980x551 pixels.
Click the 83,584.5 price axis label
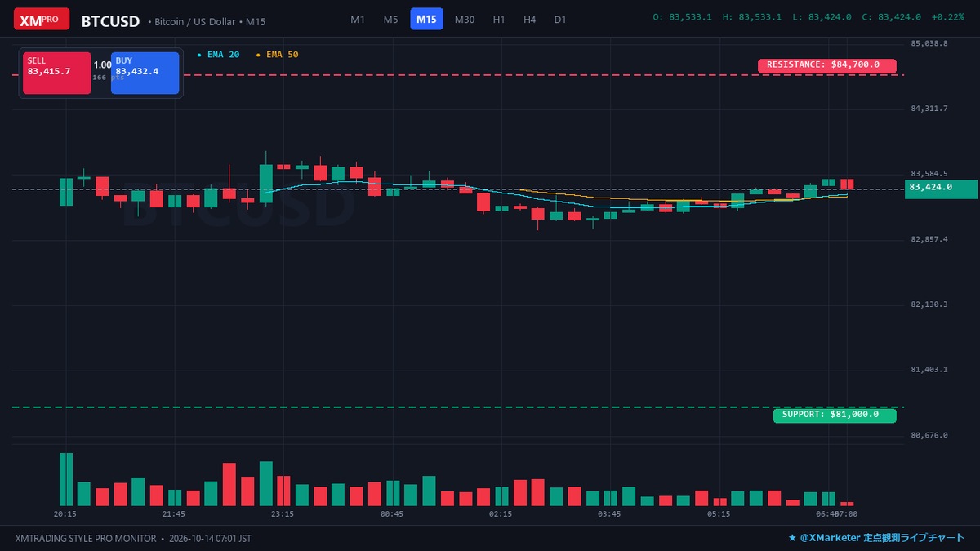click(929, 174)
